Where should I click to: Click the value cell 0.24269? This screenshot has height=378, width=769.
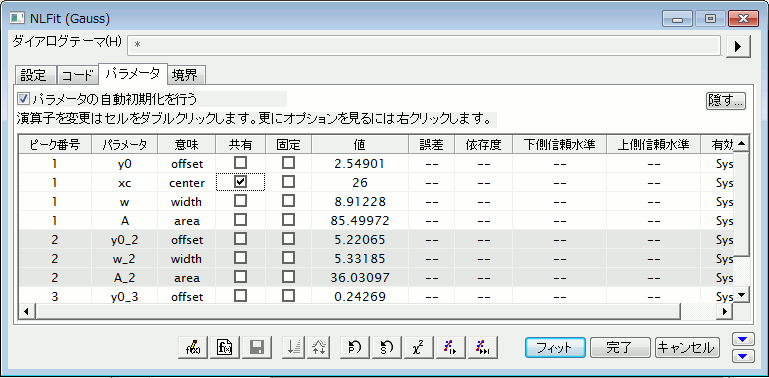360,297
